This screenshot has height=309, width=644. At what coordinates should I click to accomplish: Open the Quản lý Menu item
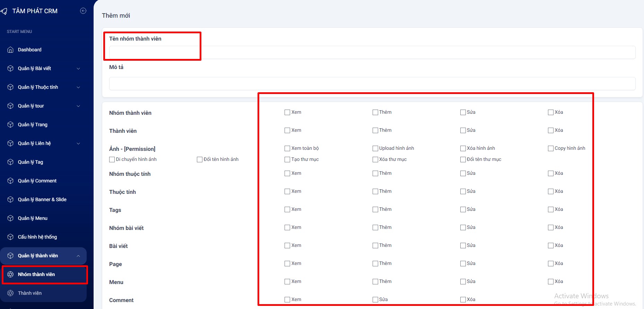coord(33,218)
